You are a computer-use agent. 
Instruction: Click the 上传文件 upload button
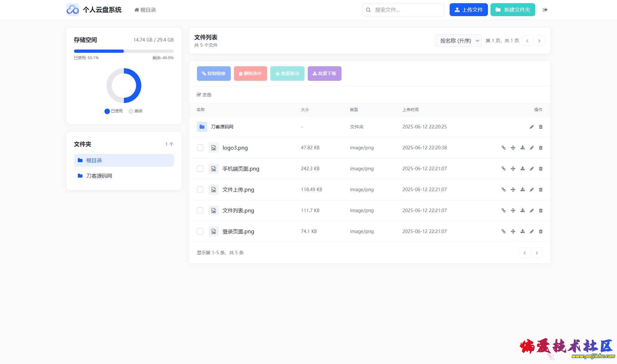tap(468, 10)
